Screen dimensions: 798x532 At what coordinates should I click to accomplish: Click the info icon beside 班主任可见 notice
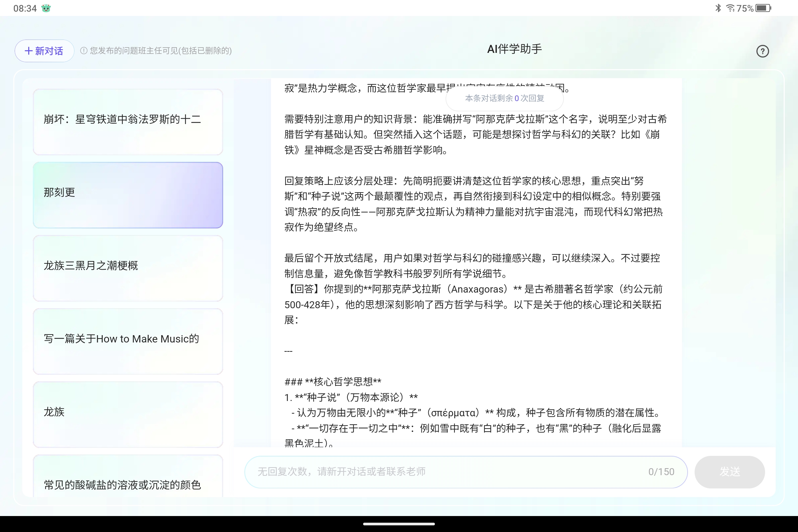point(84,51)
